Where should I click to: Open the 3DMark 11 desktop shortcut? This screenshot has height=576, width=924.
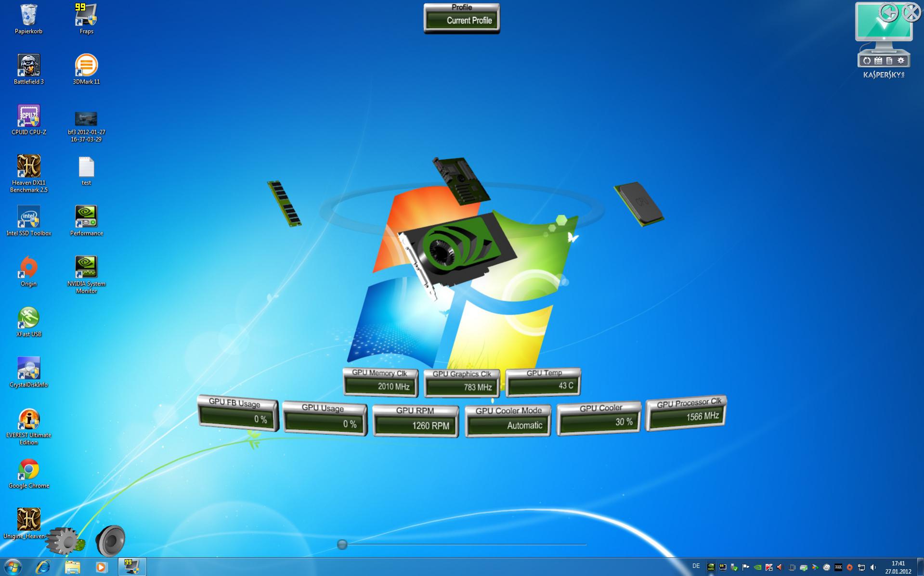click(86, 70)
